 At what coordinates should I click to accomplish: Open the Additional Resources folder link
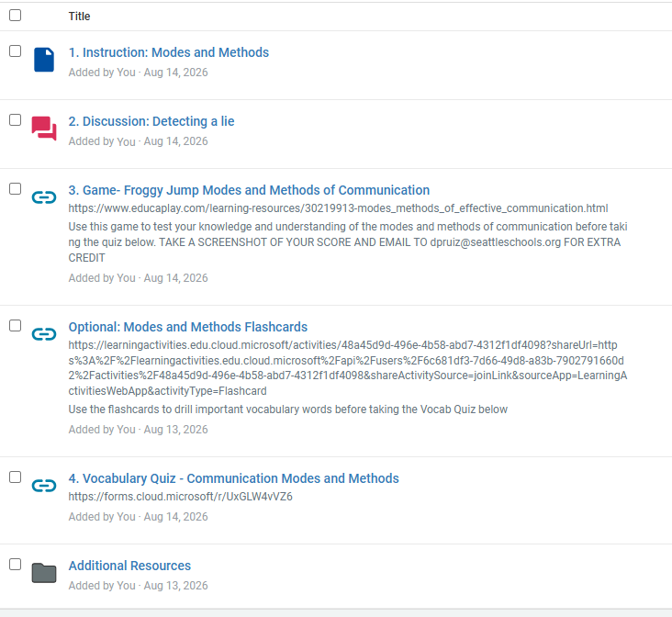click(x=129, y=566)
